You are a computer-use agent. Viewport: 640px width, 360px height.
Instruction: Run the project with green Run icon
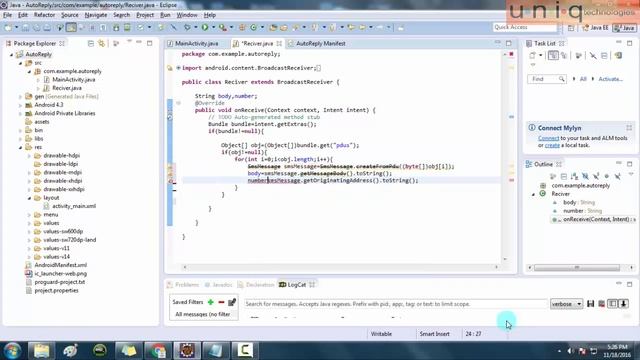pyautogui.click(x=205, y=27)
